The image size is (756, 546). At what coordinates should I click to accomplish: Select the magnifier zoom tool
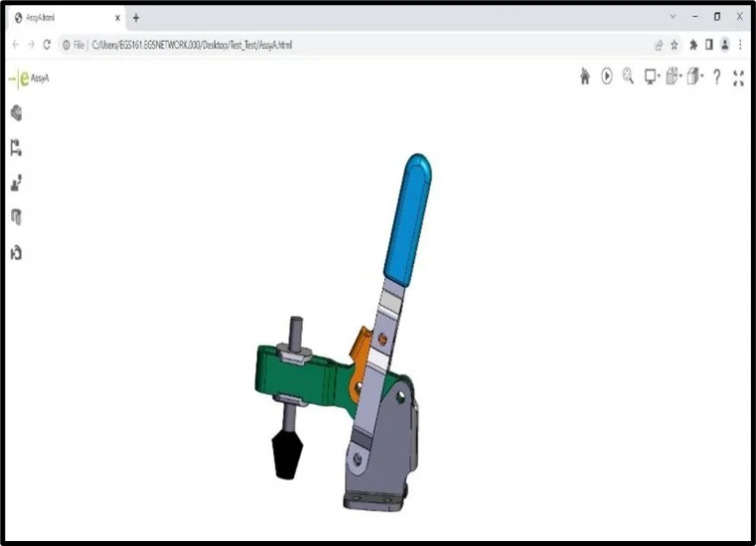[x=628, y=76]
